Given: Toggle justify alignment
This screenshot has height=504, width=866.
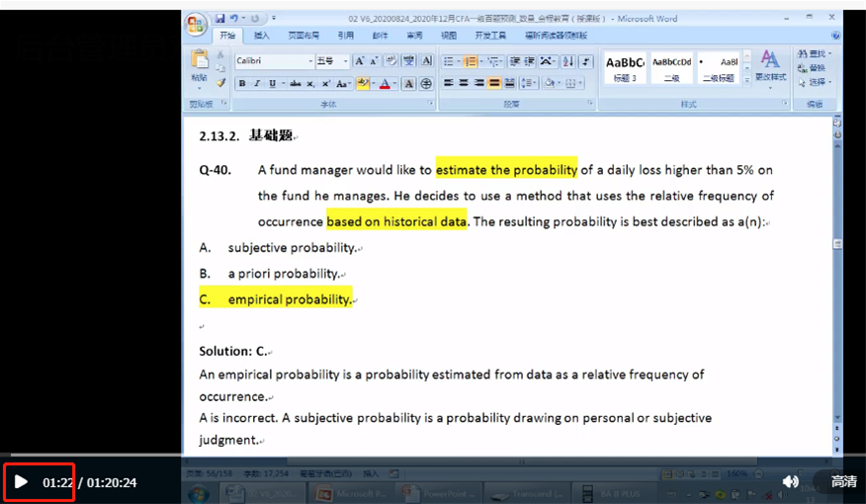Looking at the screenshot, I should click(x=494, y=83).
